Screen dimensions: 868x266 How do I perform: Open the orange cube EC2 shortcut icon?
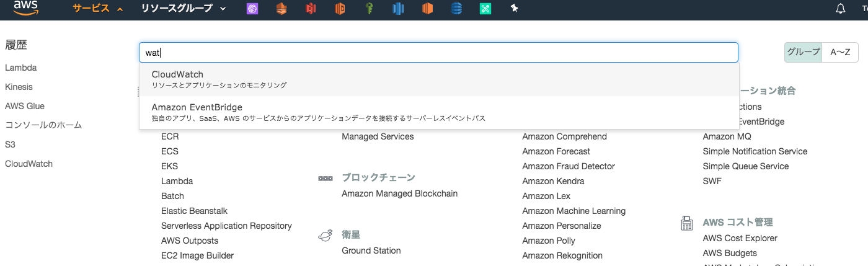(x=427, y=9)
